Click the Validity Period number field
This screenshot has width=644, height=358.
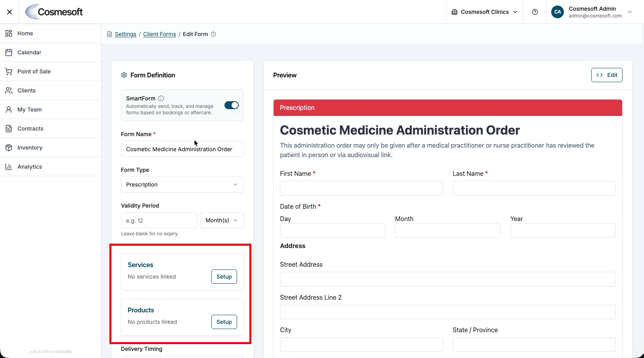[x=159, y=220]
